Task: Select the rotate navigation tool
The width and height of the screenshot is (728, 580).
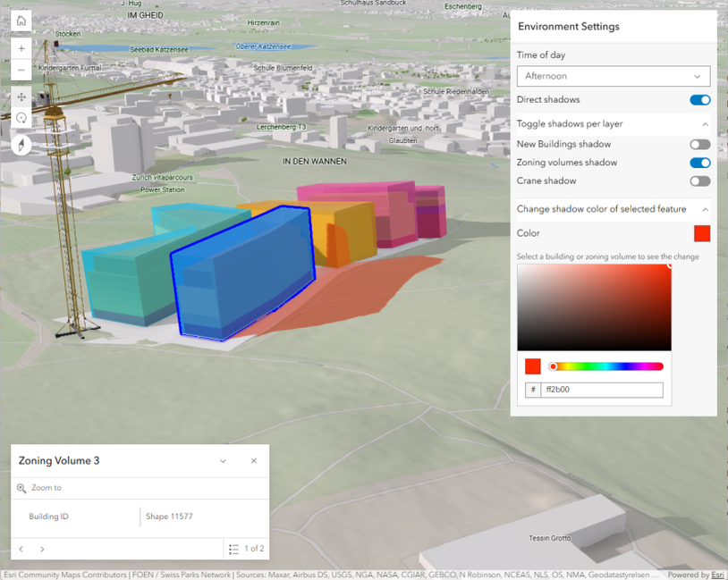Action: click(x=21, y=119)
